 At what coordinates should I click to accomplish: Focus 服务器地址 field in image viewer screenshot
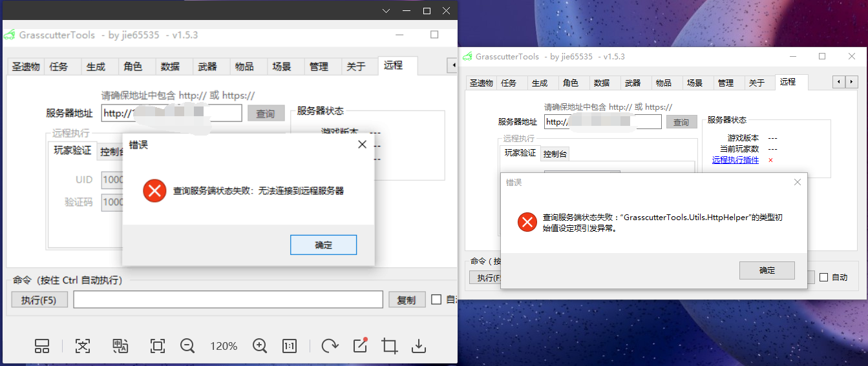(172, 114)
